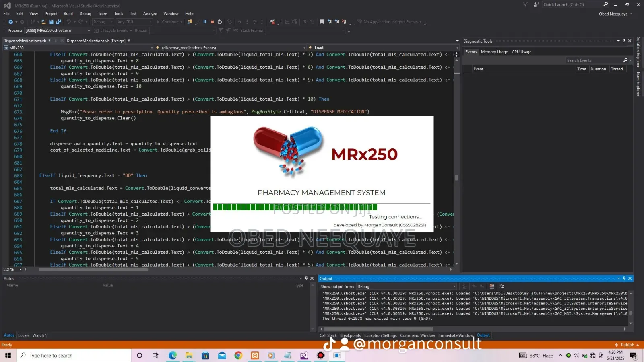
Task: Open the notification center icon
Action: coord(633,355)
